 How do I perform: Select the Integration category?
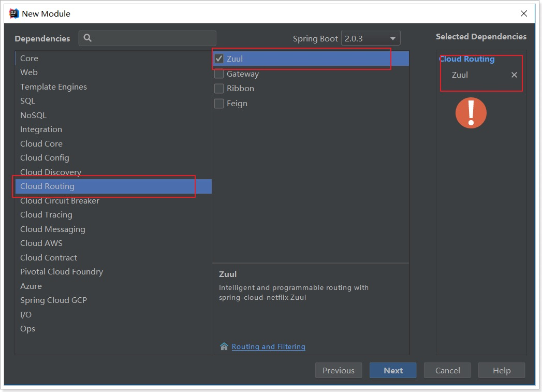[113, 129]
